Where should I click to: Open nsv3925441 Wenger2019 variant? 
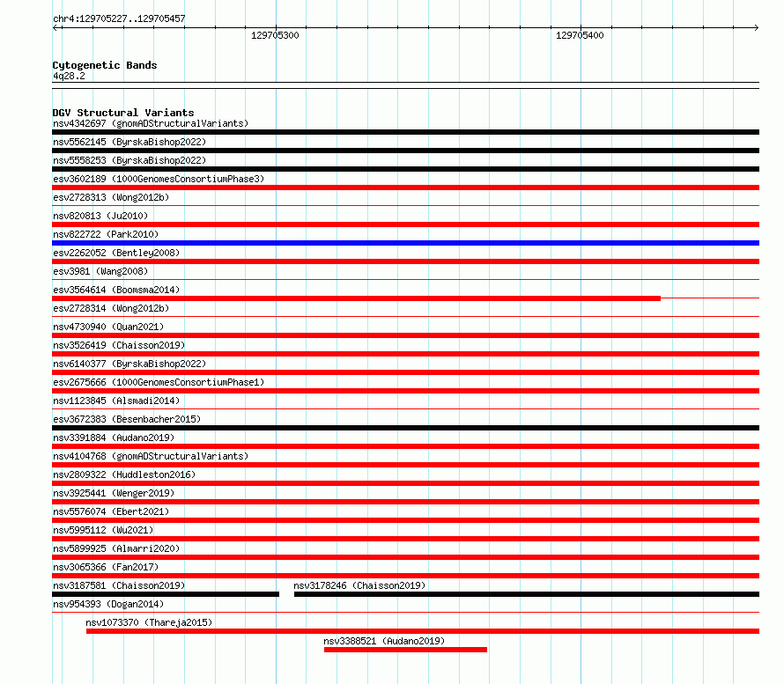(x=114, y=493)
